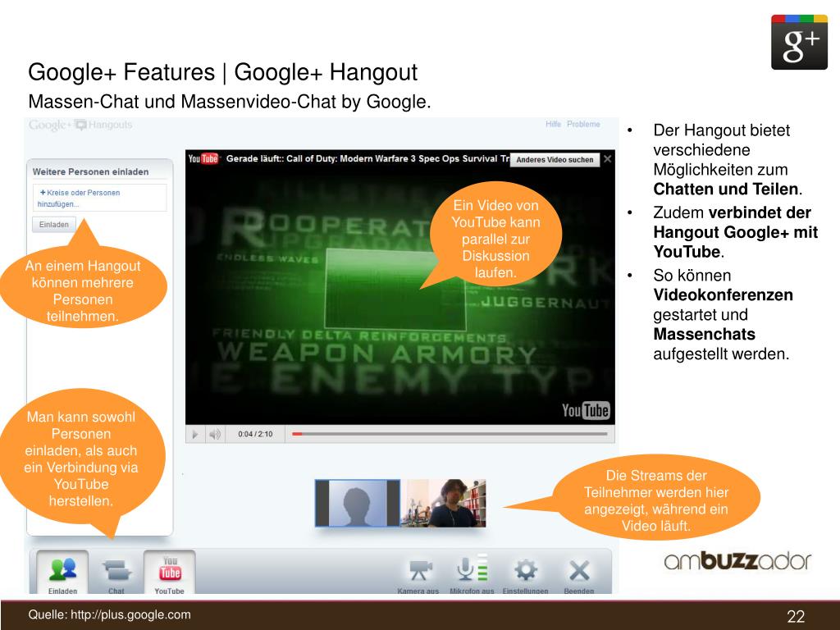This screenshot has width=840, height=630.
Task: Mute microphone with Mikrofon aus icon
Action: pos(472,573)
